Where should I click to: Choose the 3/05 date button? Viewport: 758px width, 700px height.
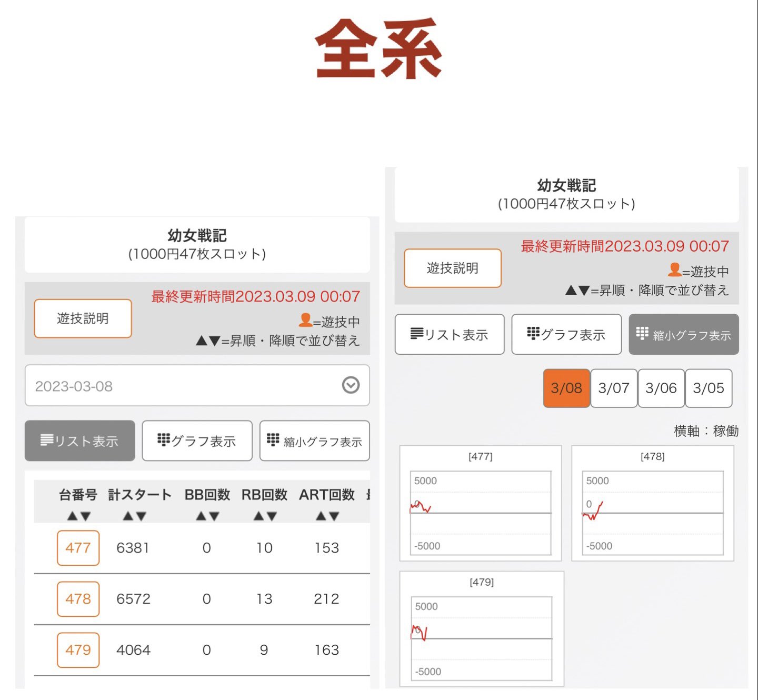tap(709, 388)
